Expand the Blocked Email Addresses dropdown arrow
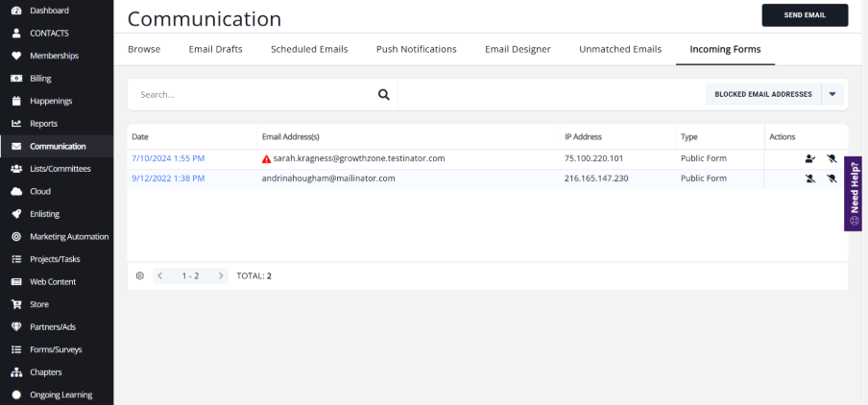This screenshot has width=868, height=405. pyautogui.click(x=833, y=94)
